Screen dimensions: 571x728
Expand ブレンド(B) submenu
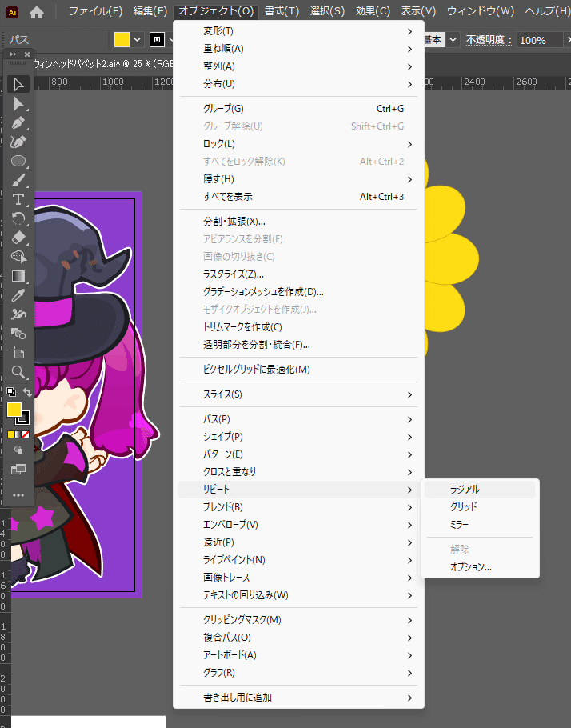point(298,507)
